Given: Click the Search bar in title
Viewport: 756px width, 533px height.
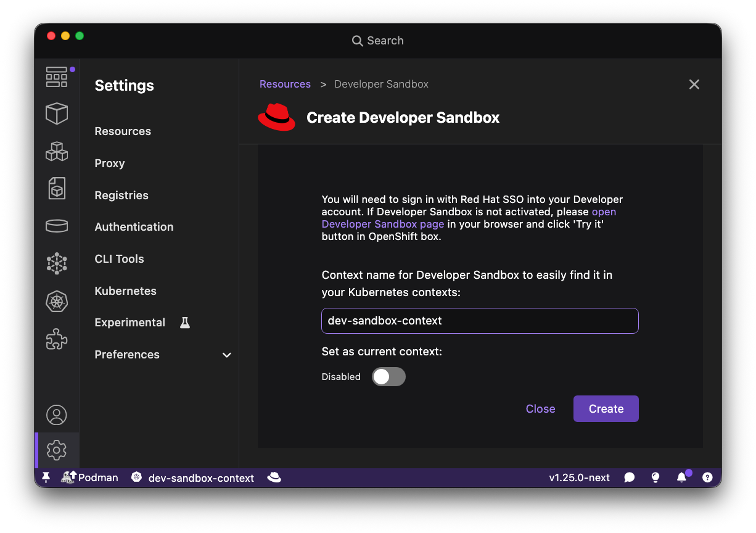Looking at the screenshot, I should tap(377, 41).
